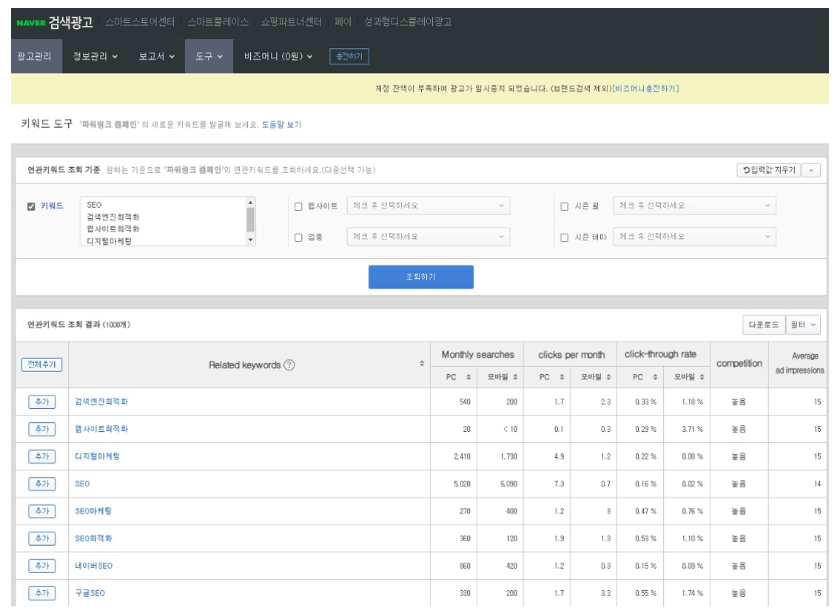Sort clicks per month PC column
840x616 pixels.
coord(562,377)
